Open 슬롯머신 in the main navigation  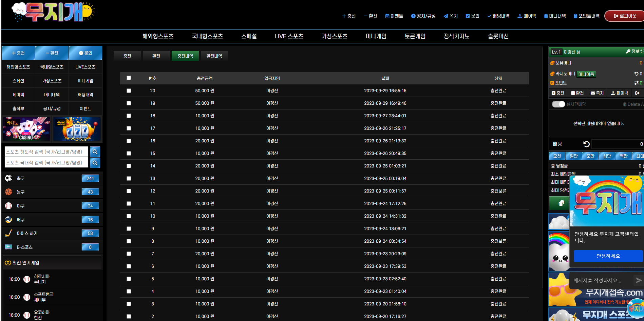(x=498, y=36)
